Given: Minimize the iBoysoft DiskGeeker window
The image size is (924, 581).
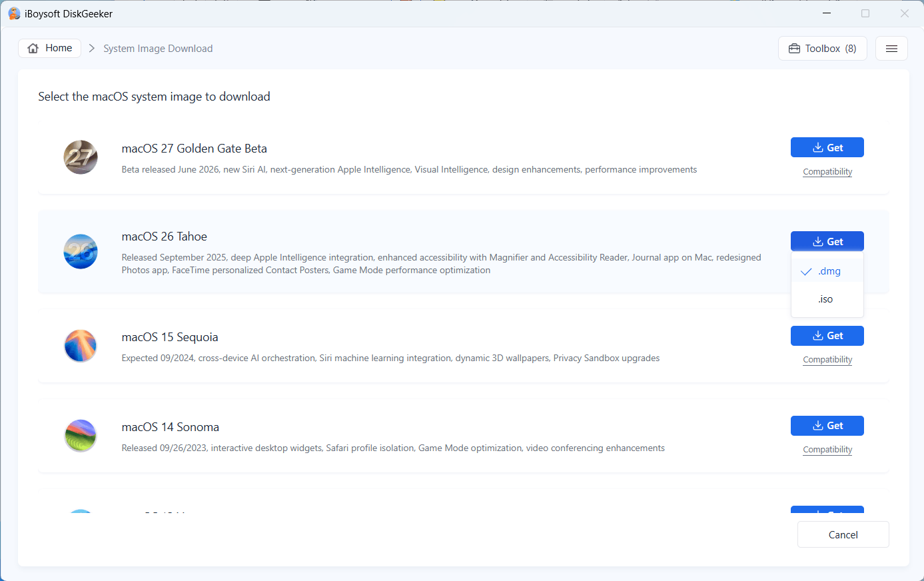Looking at the screenshot, I should 827,13.
